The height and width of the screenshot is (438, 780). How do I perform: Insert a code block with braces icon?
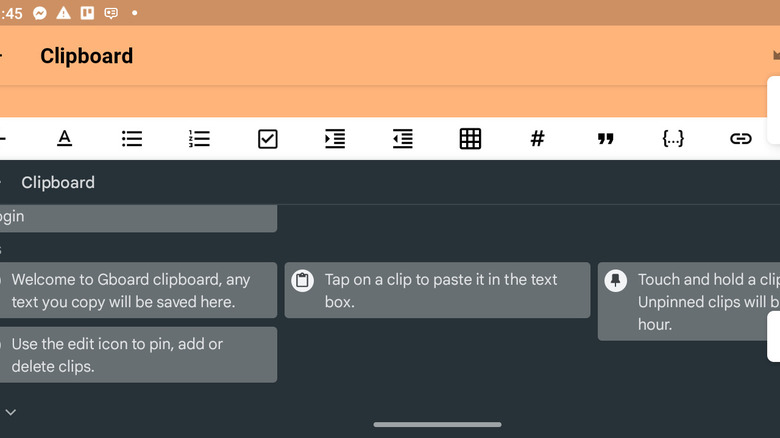673,139
